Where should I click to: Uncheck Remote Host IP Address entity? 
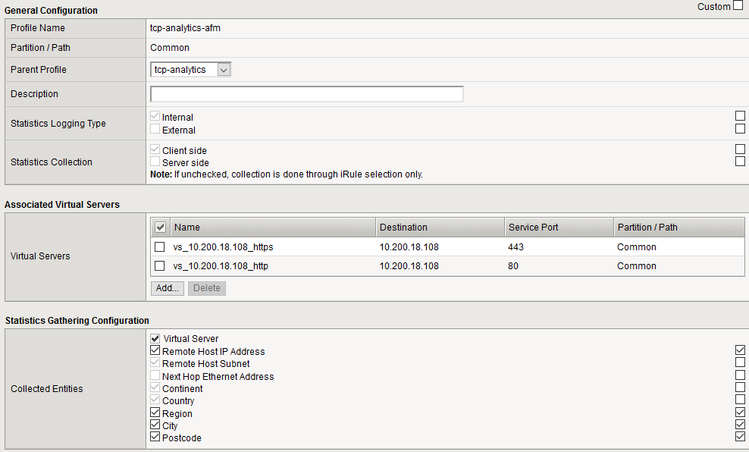pyautogui.click(x=155, y=351)
